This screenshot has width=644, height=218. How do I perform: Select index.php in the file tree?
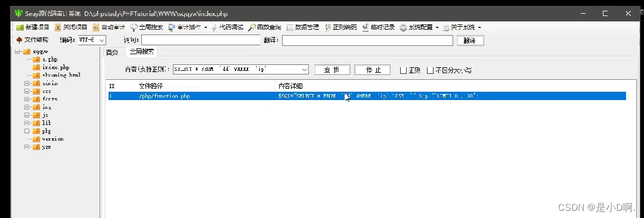[x=56, y=67]
